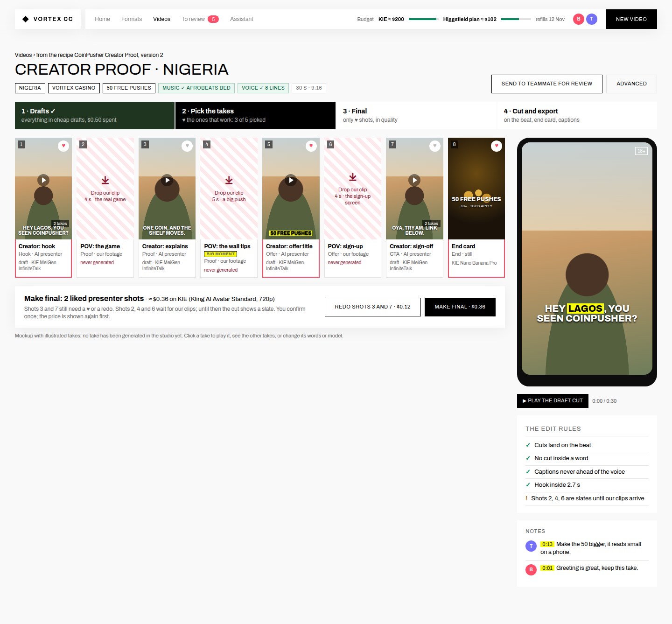Click the BIG MOMENT badge on shot 4
Viewport: 672px width, 624px height.
[x=220, y=254]
